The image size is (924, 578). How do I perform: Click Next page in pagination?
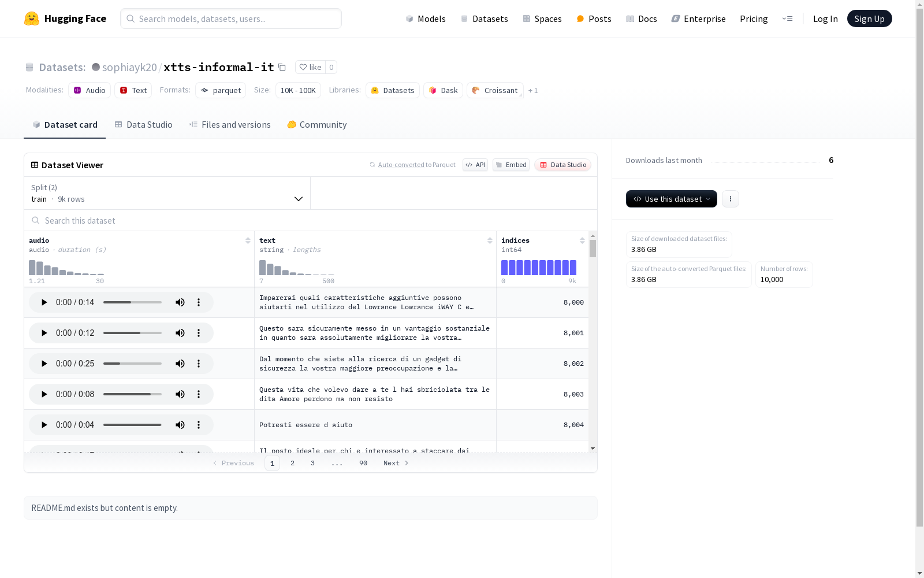click(396, 463)
